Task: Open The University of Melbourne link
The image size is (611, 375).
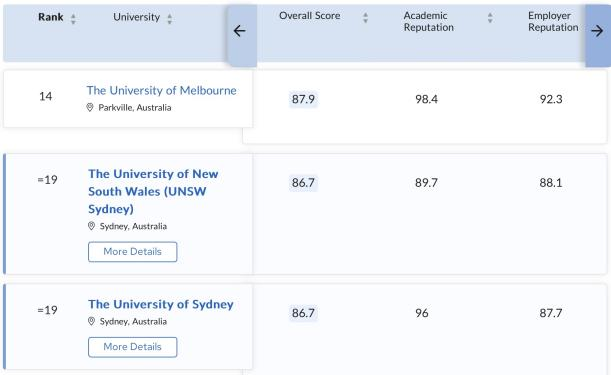Action: (x=161, y=90)
